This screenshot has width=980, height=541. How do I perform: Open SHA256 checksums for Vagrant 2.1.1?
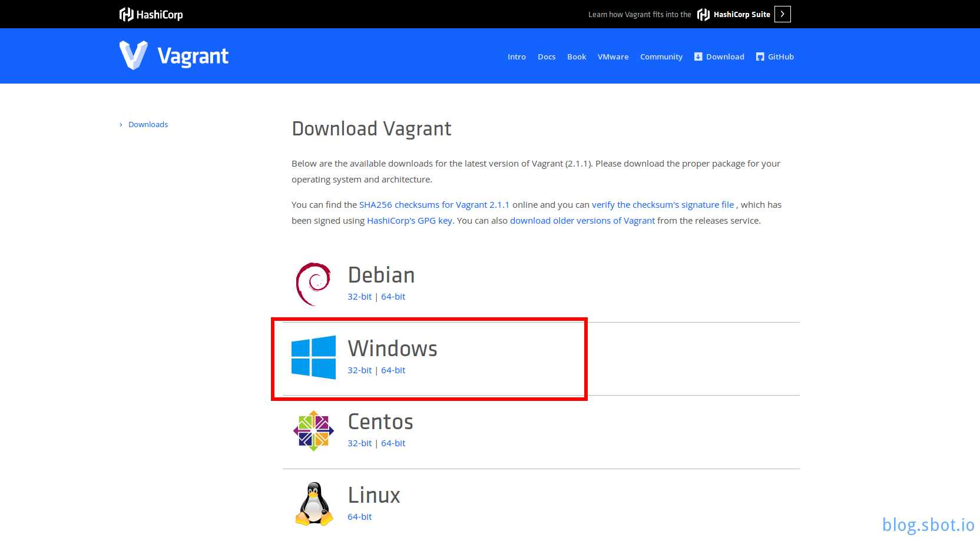[x=434, y=205]
